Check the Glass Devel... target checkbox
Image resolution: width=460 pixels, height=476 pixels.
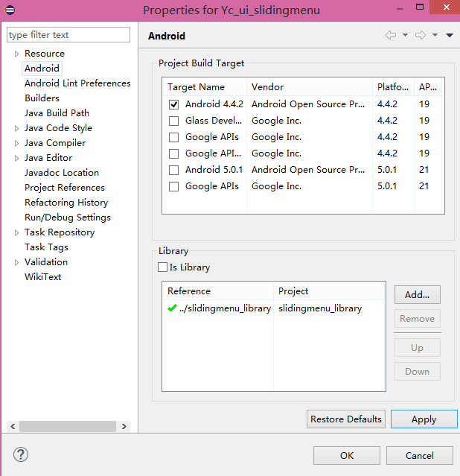click(174, 121)
